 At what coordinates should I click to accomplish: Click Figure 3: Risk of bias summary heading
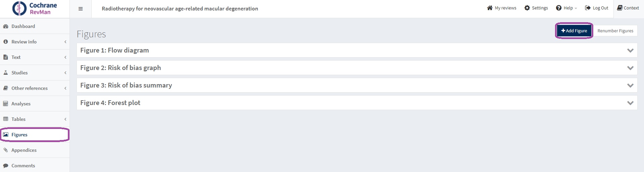click(126, 85)
